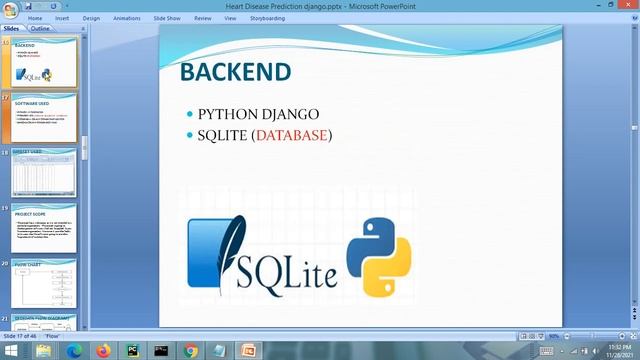The height and width of the screenshot is (360, 640).
Task: Click the thumbnail pane scrollbar handle
Action: coord(84,147)
